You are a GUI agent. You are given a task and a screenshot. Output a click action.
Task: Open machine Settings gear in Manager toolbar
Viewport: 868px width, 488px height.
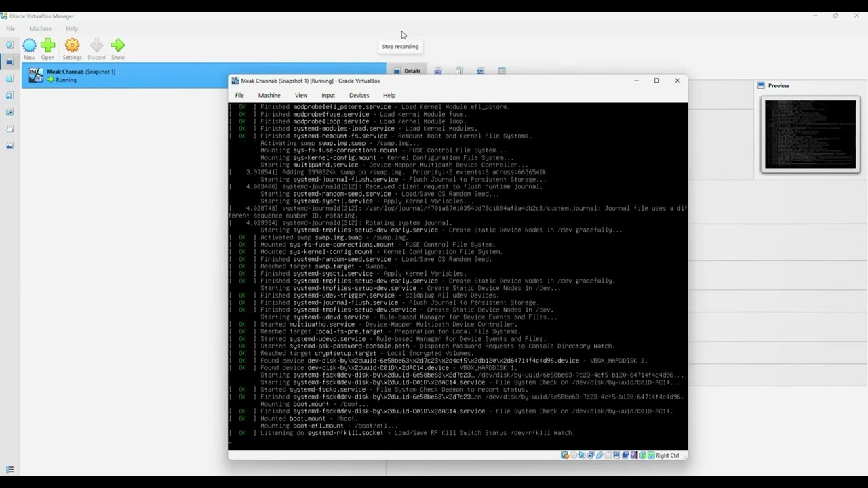coord(72,45)
